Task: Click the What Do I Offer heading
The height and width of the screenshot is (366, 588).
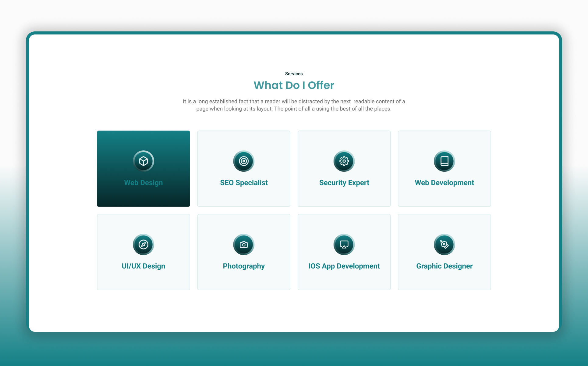Action: (x=294, y=85)
